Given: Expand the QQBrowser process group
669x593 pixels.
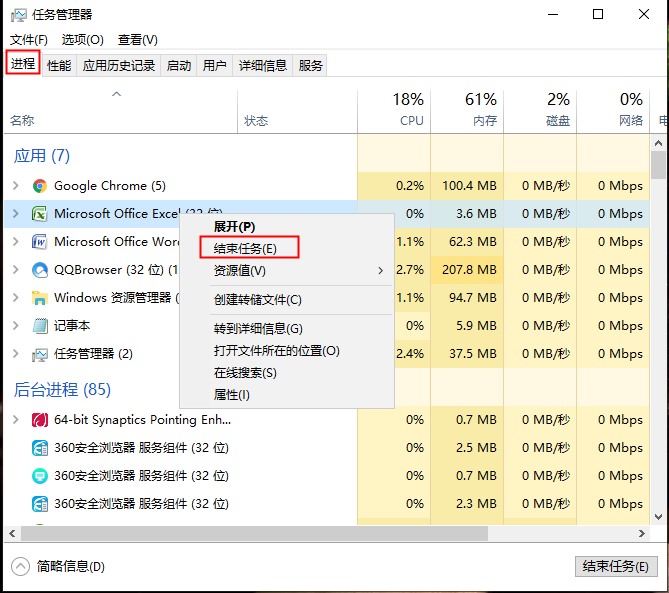Looking at the screenshot, I should (16, 270).
